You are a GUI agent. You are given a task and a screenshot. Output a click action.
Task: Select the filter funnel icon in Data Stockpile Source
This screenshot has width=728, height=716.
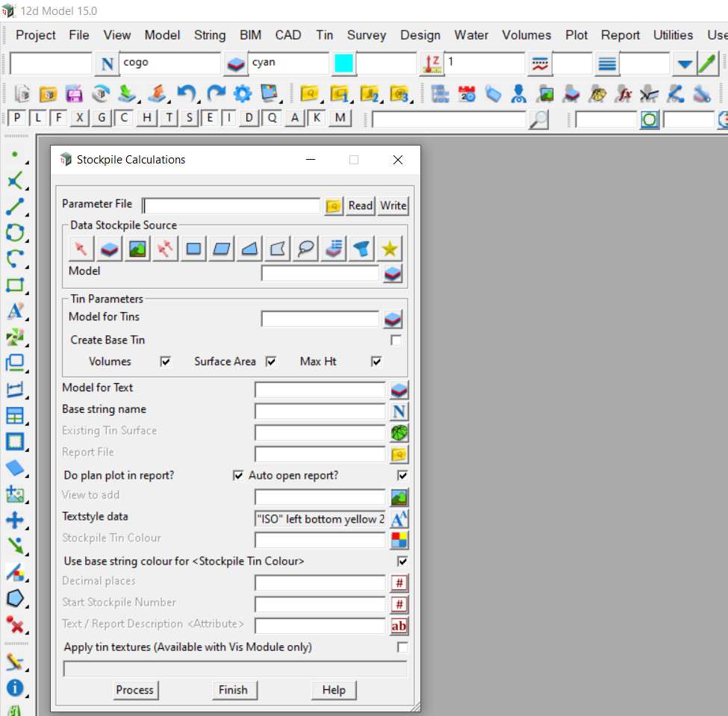point(362,249)
